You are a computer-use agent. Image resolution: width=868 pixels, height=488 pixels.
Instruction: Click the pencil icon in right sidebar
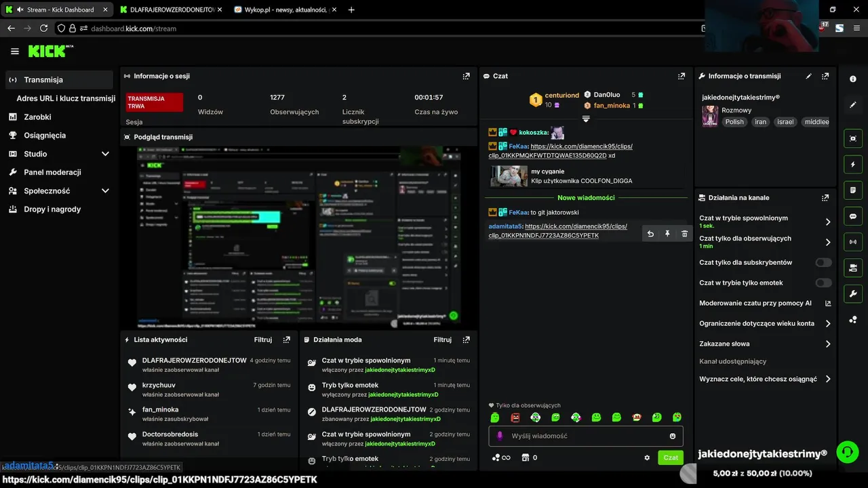pos(853,105)
